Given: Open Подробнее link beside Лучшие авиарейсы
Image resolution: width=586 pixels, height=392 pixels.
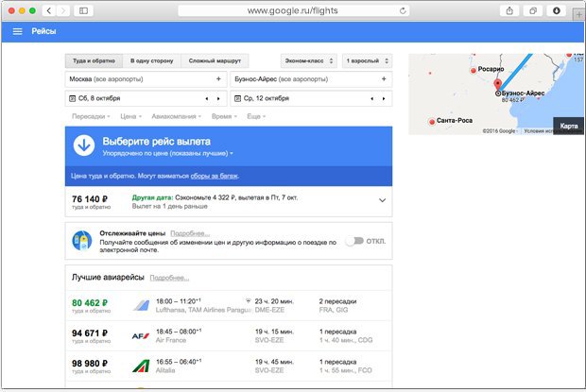Looking at the screenshot, I should [x=169, y=278].
